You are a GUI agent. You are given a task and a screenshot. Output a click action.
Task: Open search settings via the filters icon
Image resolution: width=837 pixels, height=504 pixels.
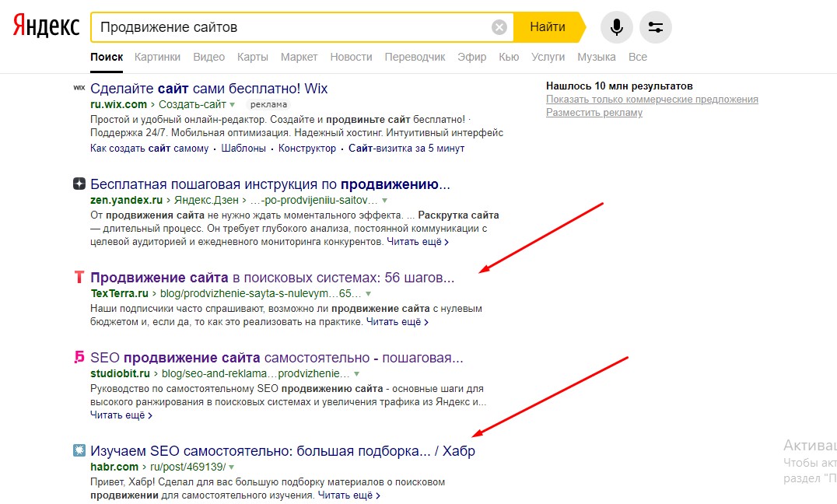point(655,26)
